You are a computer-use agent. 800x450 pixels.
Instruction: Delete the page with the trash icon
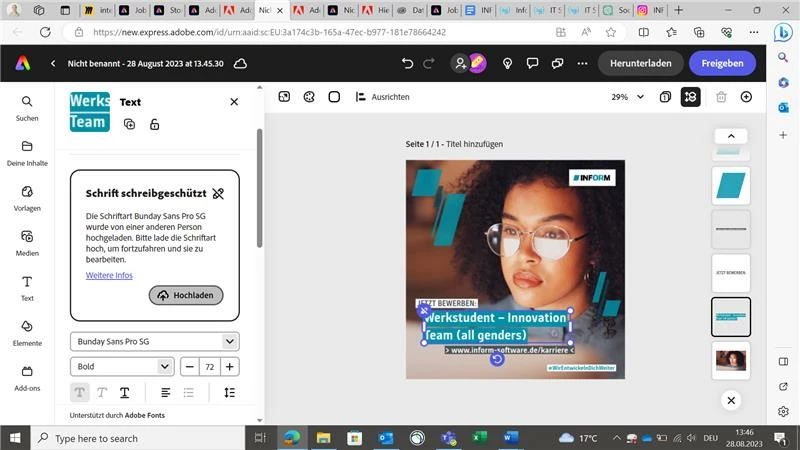(x=721, y=96)
